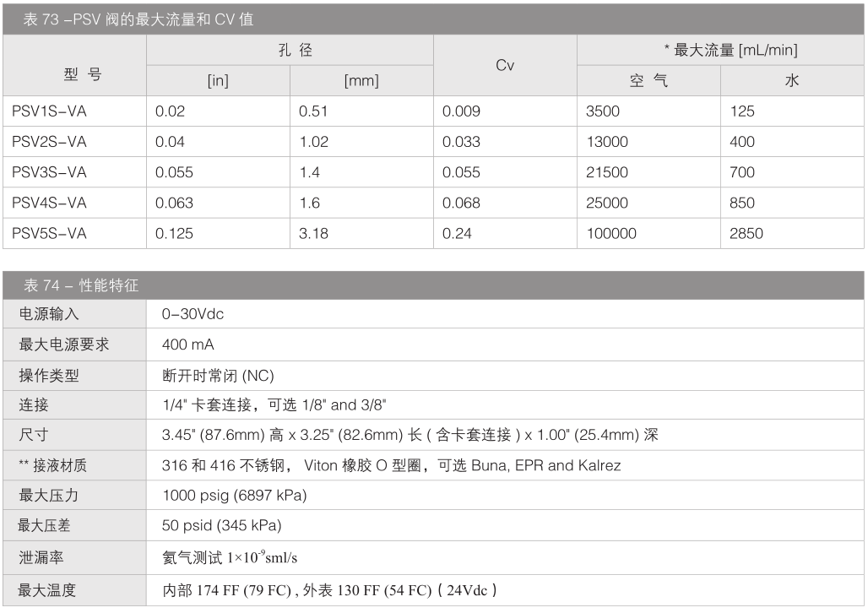Click air flow value '25000'
This screenshot has height=613, width=868.
(607, 203)
